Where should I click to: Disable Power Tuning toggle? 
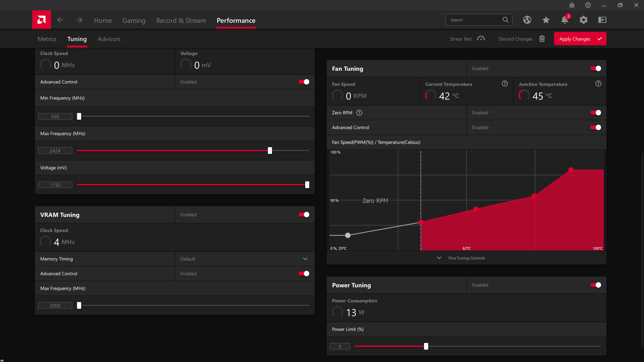(596, 285)
